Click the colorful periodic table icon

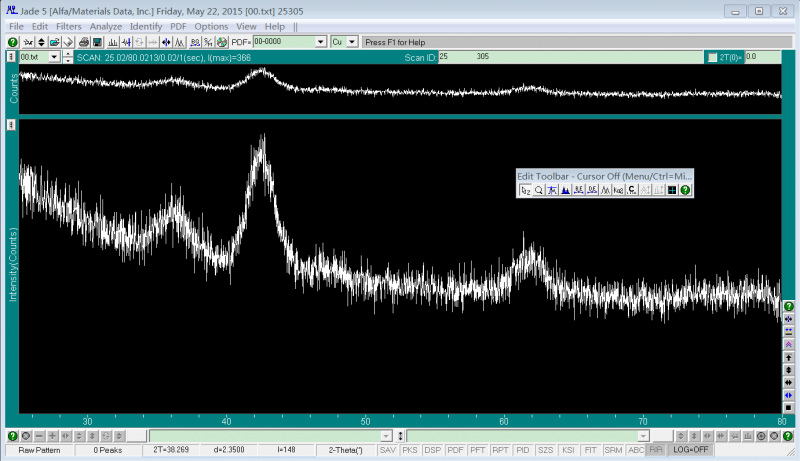[220, 42]
